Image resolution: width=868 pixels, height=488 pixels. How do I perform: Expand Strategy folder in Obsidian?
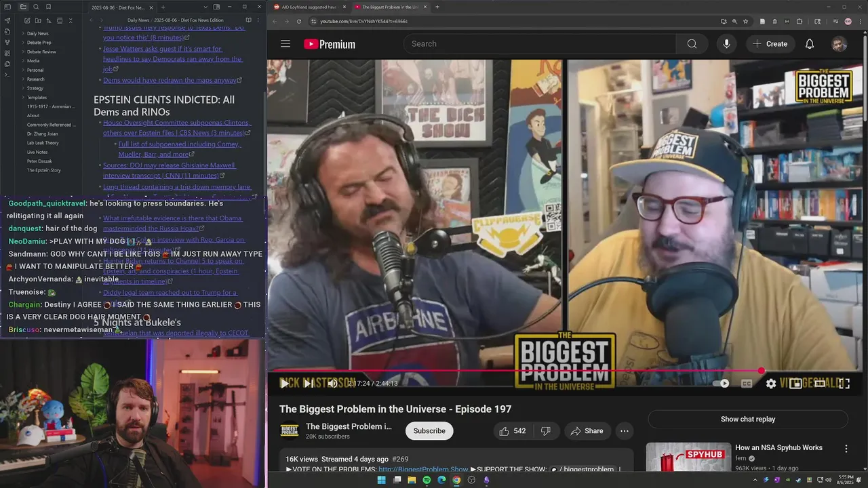35,88
